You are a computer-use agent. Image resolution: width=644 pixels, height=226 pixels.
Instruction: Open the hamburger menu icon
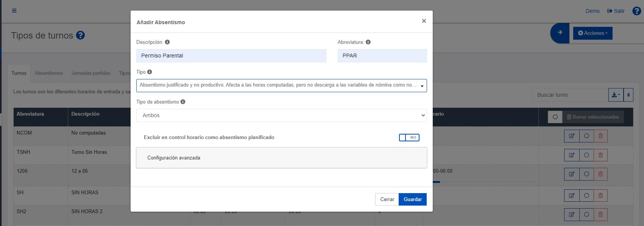click(14, 11)
